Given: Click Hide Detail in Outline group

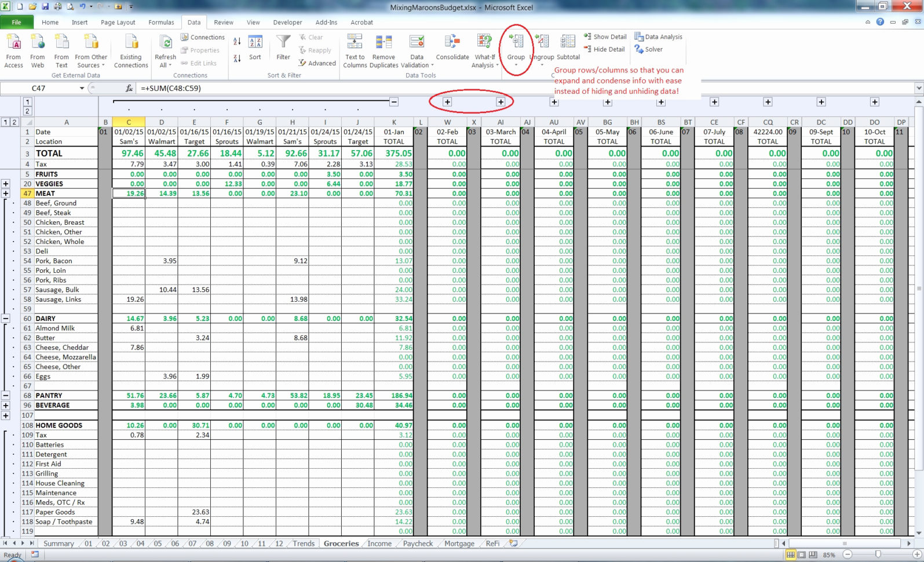Looking at the screenshot, I should click(x=604, y=49).
